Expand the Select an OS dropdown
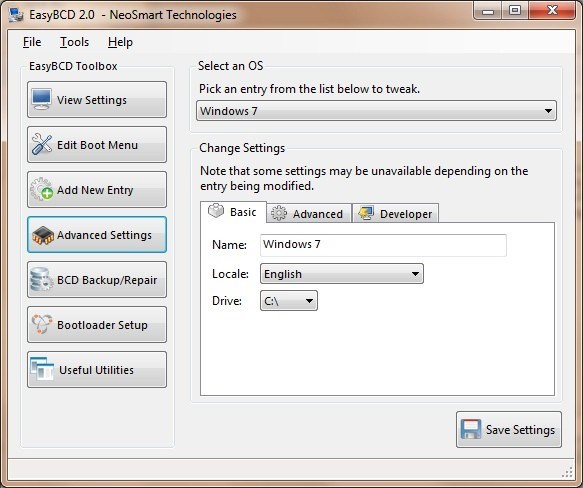Screen dimensions: 583x488 [376, 110]
